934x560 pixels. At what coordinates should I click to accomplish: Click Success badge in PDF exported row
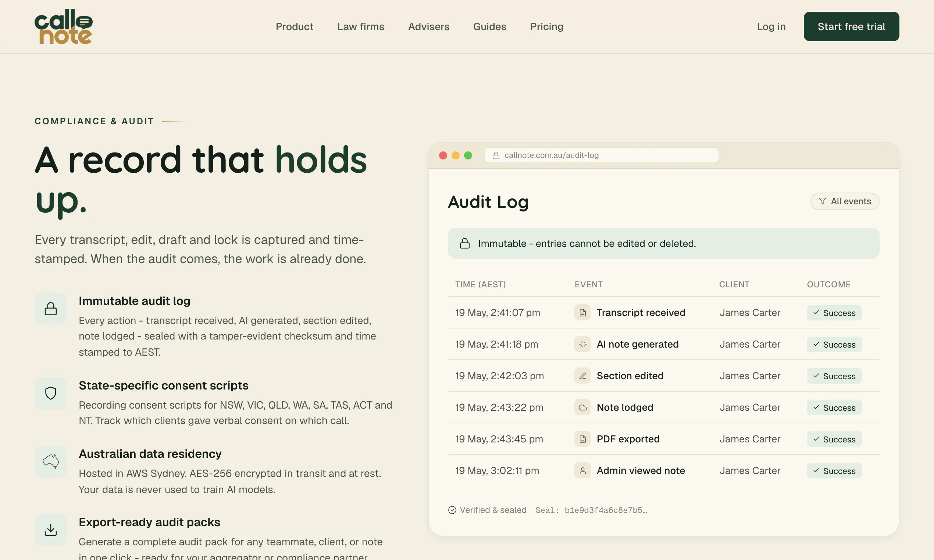pyautogui.click(x=834, y=439)
